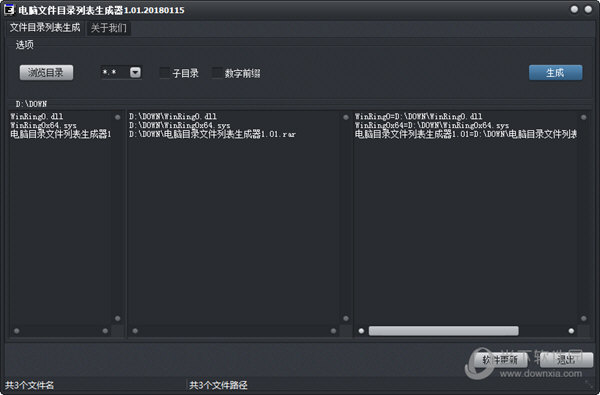Viewport: 600px width, 395px height.
Task: Select WinRing0=D:\DOWN\WinRing0.dll row
Action: coord(418,116)
